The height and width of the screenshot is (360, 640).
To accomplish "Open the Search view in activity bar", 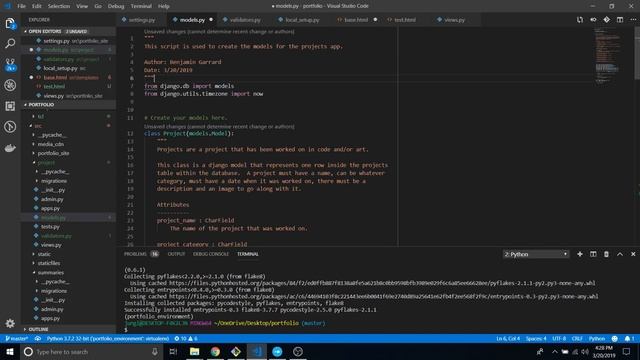I will click(x=10, y=43).
